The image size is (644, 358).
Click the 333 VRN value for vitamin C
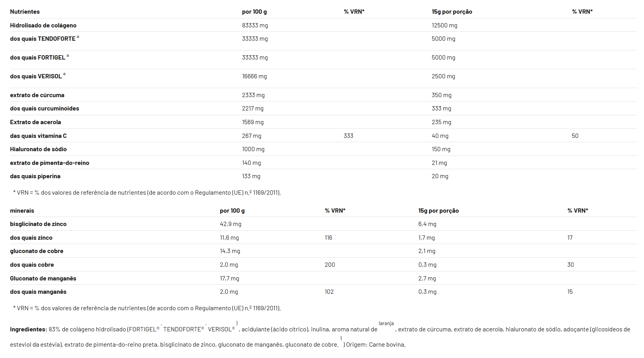348,136
